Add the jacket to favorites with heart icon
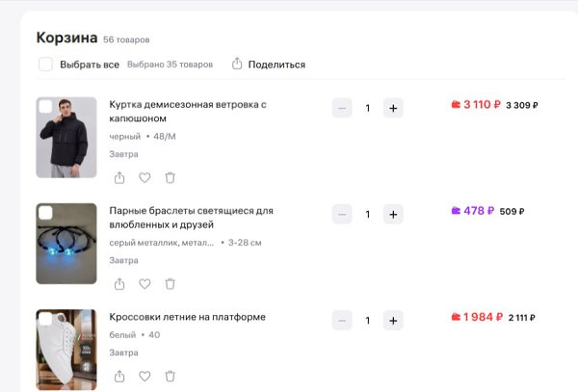 [144, 178]
